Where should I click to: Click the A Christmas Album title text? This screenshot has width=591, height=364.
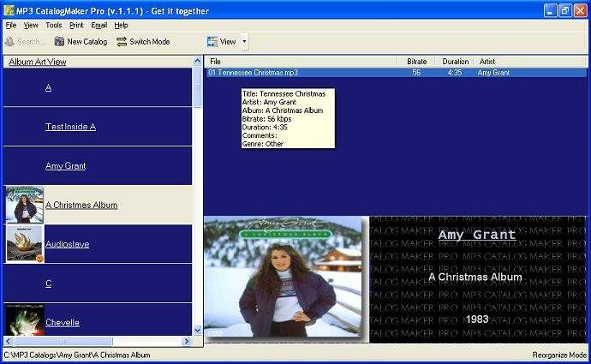point(475,277)
